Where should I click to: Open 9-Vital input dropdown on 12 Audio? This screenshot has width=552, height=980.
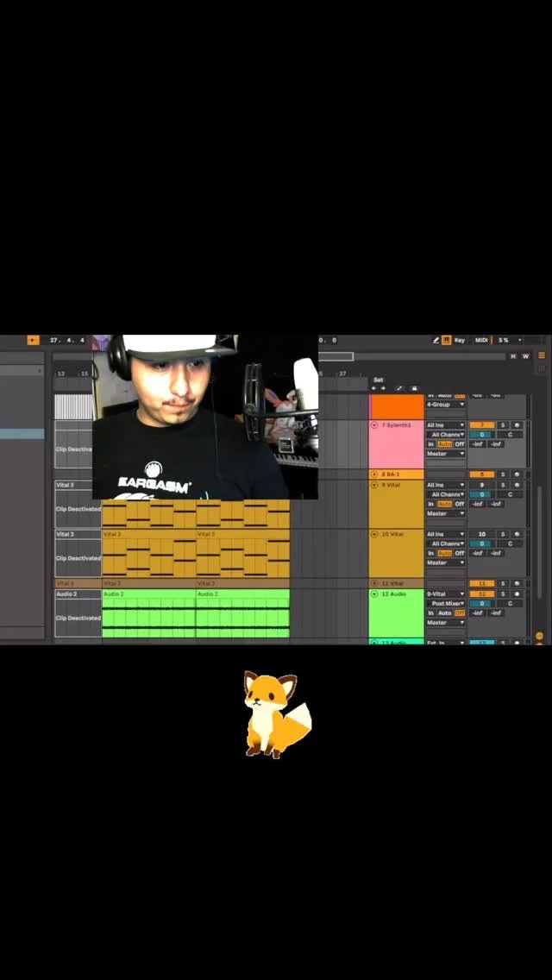click(x=446, y=594)
